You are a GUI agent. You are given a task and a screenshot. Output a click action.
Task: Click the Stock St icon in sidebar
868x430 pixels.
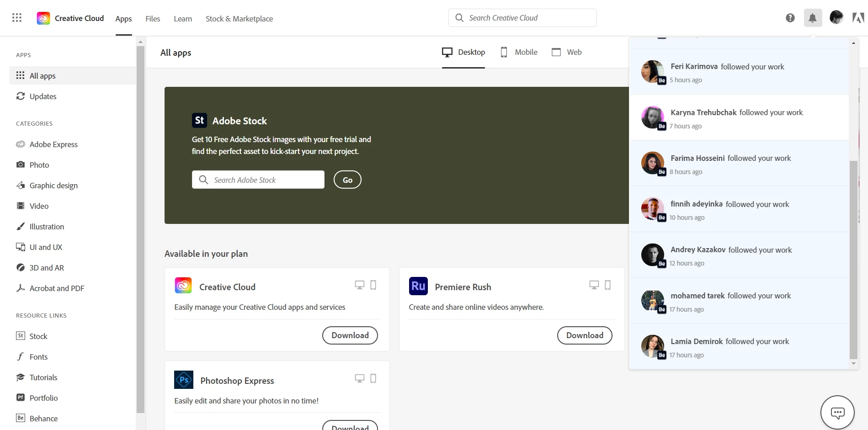[21, 336]
